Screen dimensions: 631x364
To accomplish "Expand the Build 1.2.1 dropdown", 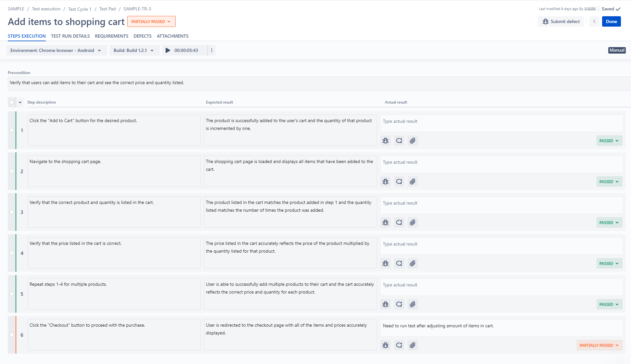I will [x=134, y=50].
